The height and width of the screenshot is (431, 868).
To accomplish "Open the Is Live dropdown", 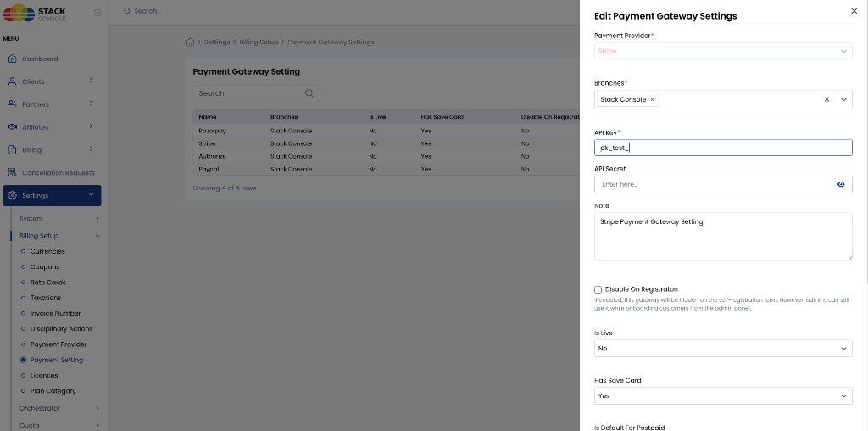I will [723, 349].
